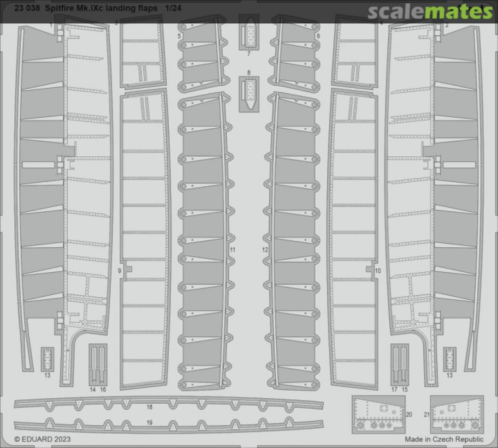Viewport: 498px width, 448px height.
Task: Select small part number 7 at top center
Action: coord(249,32)
